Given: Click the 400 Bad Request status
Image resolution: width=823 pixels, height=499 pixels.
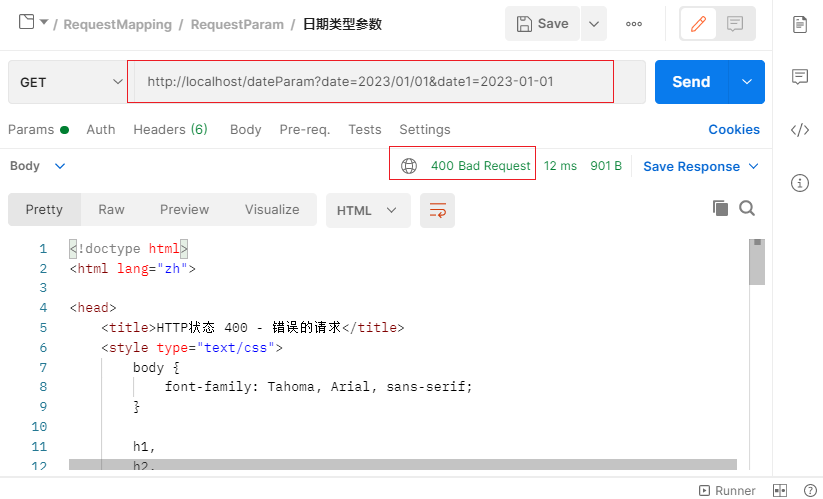Looking at the screenshot, I should (x=481, y=166).
